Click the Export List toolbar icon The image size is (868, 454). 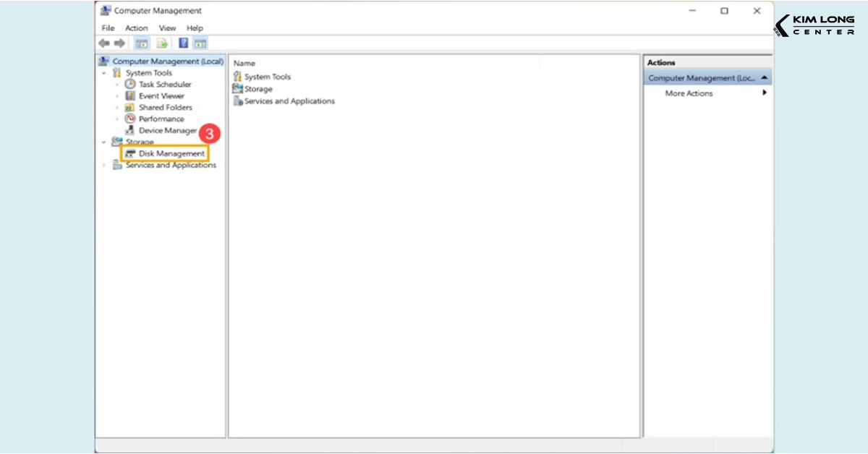(162, 43)
